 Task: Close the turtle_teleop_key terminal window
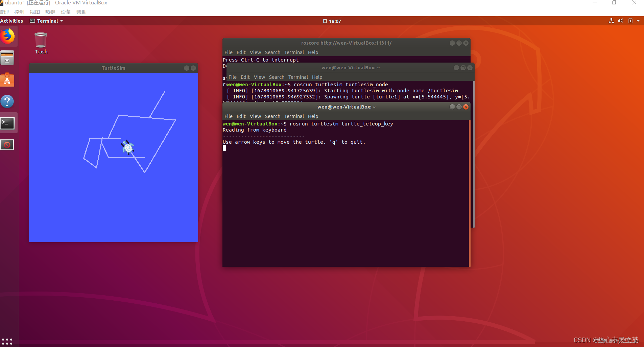click(x=466, y=107)
